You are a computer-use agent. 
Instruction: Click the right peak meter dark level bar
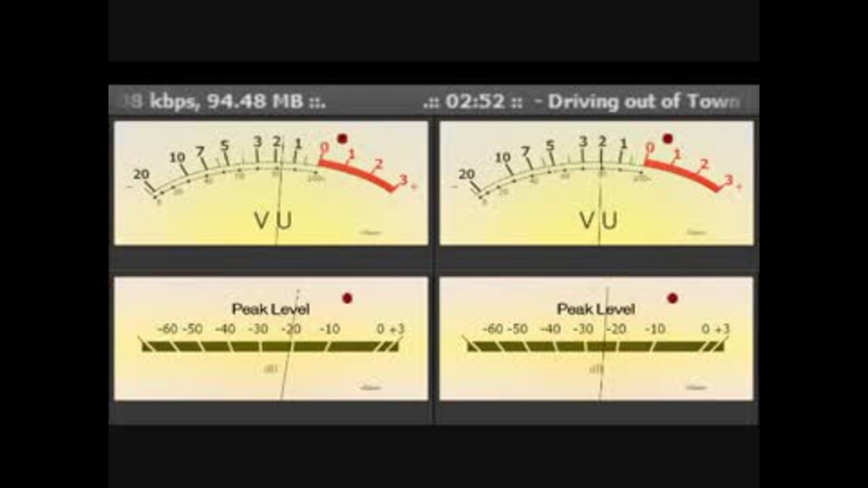pyautogui.click(x=595, y=346)
